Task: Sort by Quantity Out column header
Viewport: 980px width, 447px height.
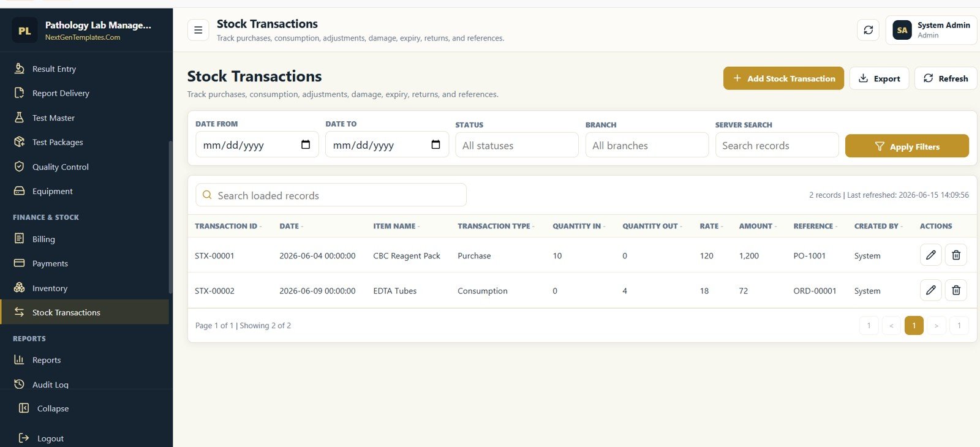Action: click(652, 226)
